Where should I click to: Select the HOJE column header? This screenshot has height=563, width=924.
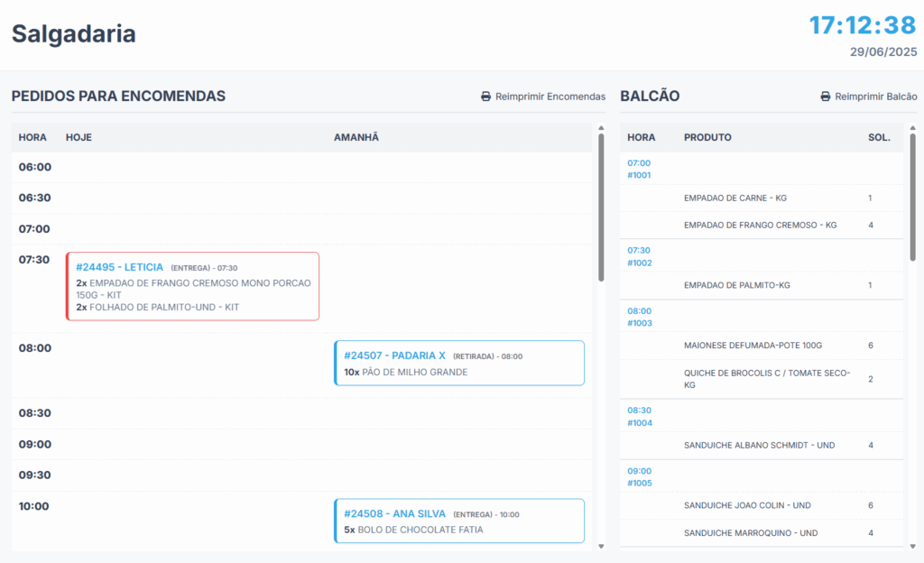point(79,137)
